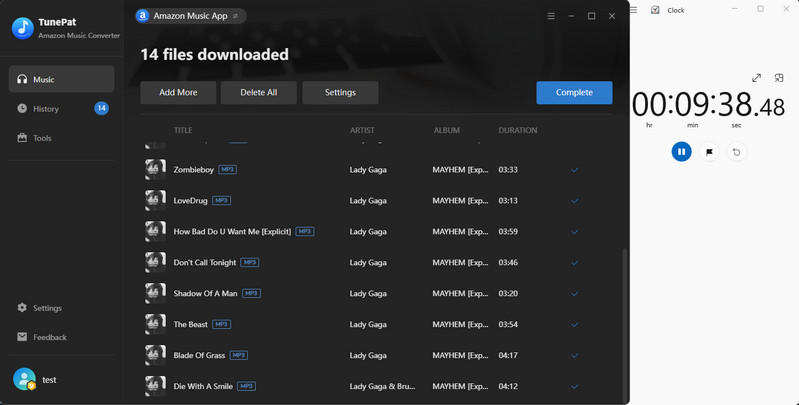
Task: Click the checkmark for The Beast row
Action: 575,325
